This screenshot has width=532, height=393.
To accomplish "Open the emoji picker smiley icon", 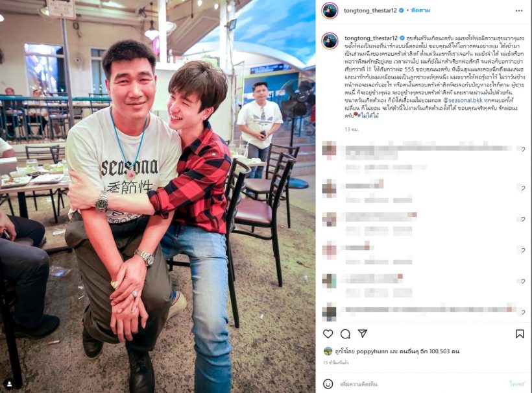I will click(x=328, y=384).
